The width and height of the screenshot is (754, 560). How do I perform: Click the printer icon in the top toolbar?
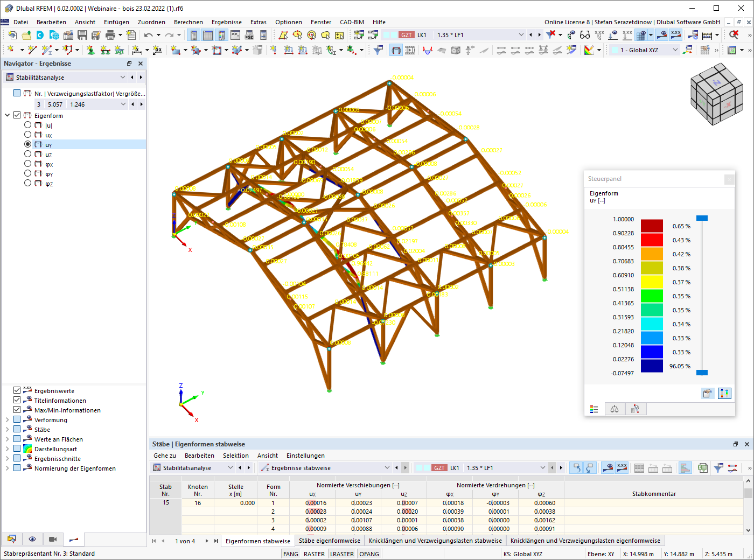point(111,34)
